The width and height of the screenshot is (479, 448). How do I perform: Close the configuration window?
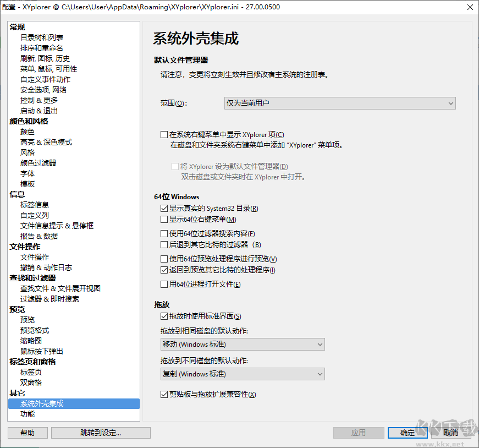(470, 7)
